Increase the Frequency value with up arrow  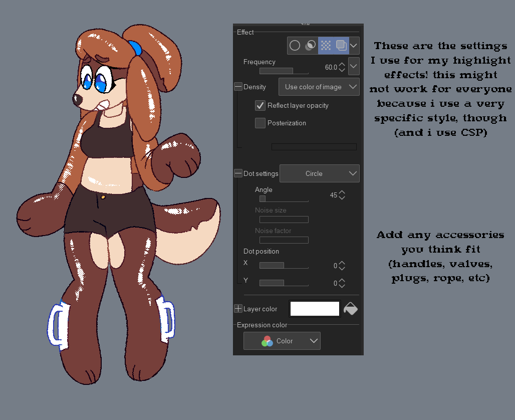tap(342, 65)
